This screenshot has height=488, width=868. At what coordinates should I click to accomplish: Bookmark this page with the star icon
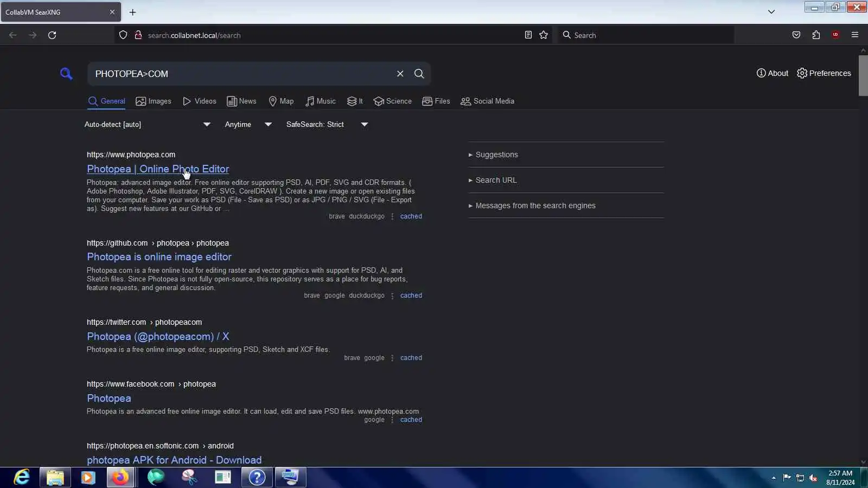click(544, 35)
